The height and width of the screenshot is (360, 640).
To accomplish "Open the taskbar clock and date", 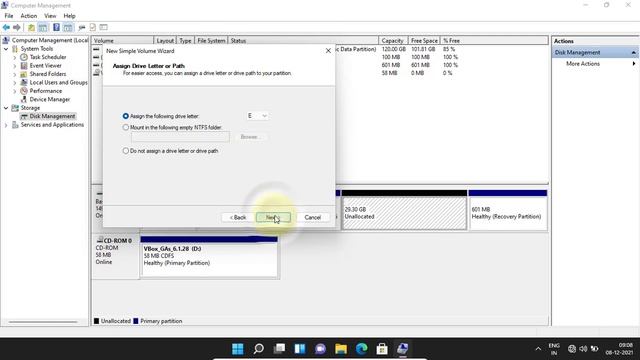I will (x=620, y=349).
